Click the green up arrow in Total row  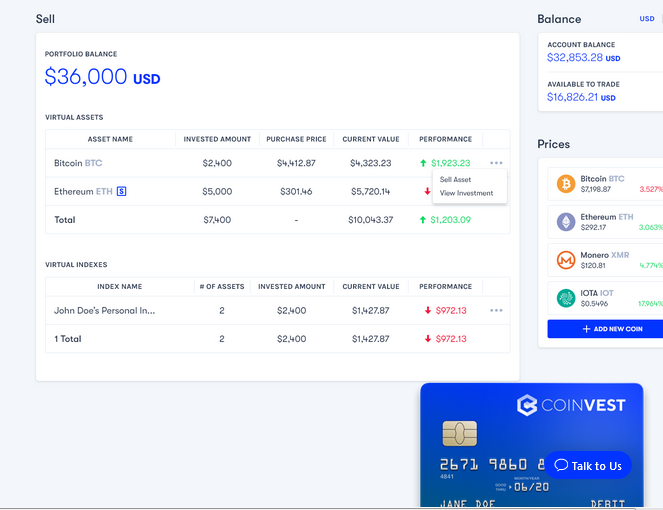pyautogui.click(x=422, y=219)
